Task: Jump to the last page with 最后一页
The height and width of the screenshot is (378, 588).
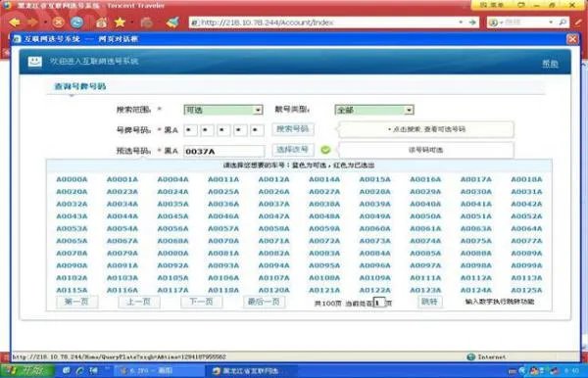Action: 264,302
